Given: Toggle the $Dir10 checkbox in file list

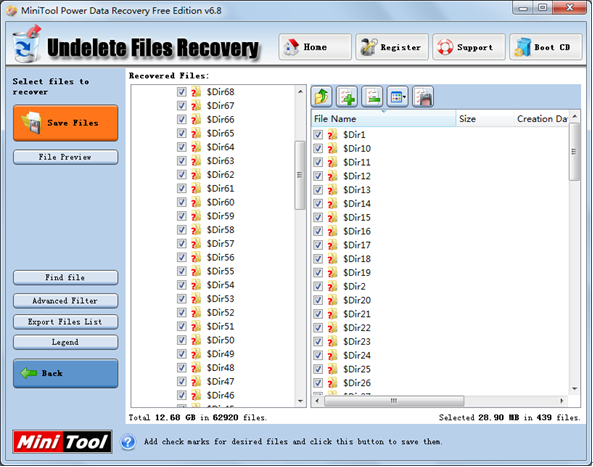Looking at the screenshot, I should (318, 149).
